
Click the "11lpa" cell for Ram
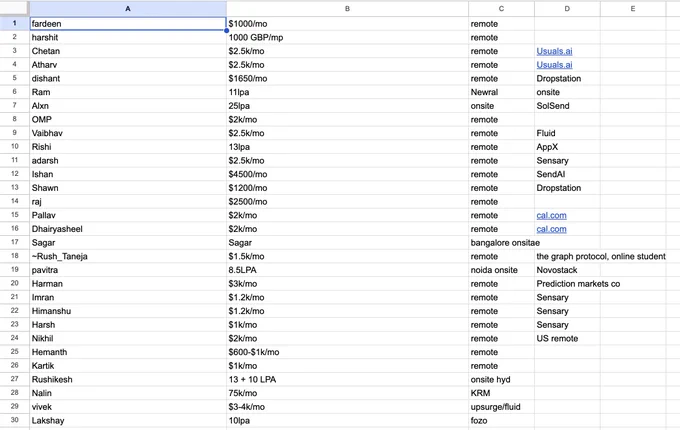tap(347, 92)
